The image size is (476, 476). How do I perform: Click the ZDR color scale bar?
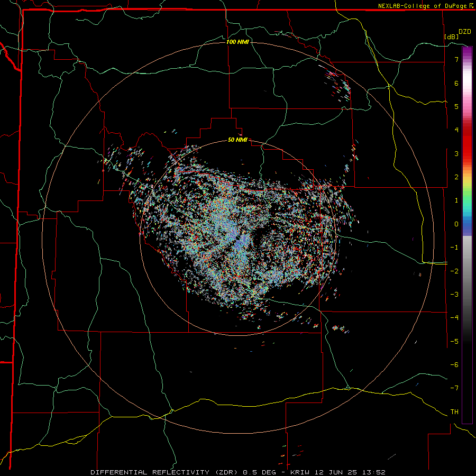click(467, 235)
